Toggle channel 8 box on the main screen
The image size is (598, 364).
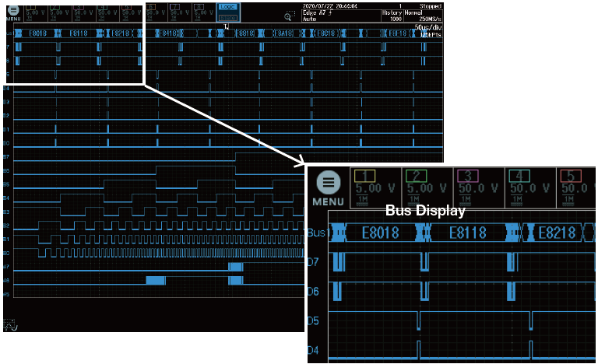click(x=199, y=12)
